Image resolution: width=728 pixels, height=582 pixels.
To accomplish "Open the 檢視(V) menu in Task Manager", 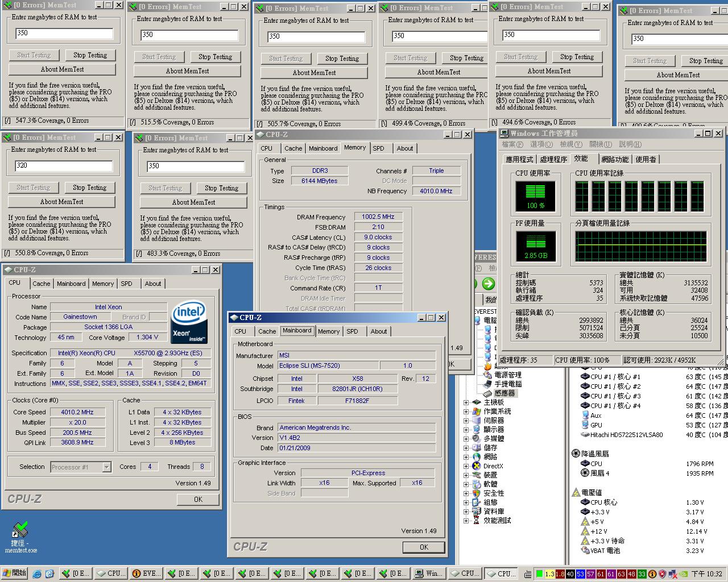I will (x=570, y=144).
